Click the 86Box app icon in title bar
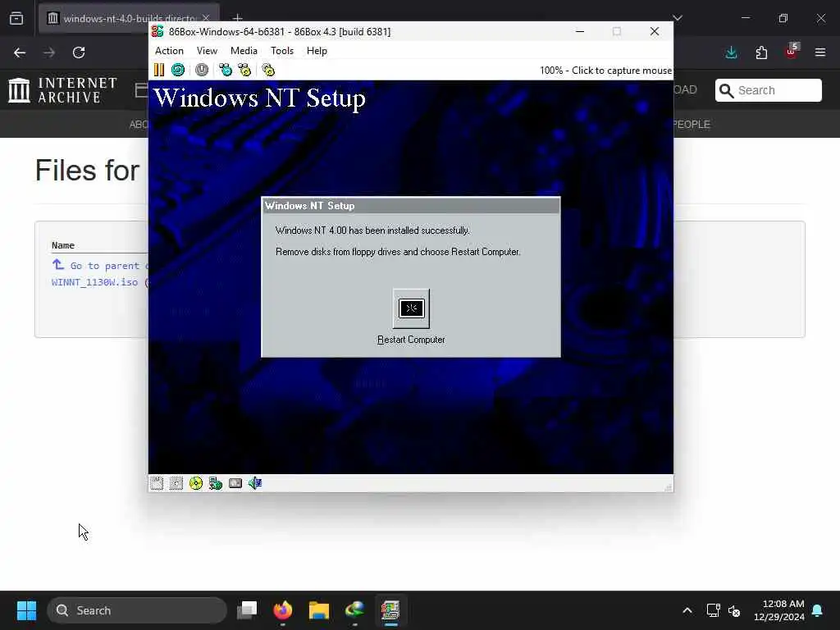 tap(157, 32)
